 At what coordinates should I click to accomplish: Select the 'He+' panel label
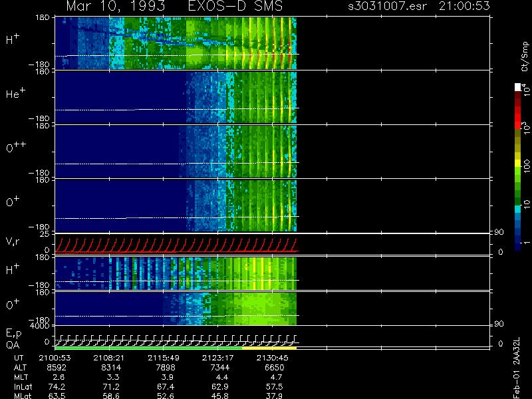tap(15, 94)
